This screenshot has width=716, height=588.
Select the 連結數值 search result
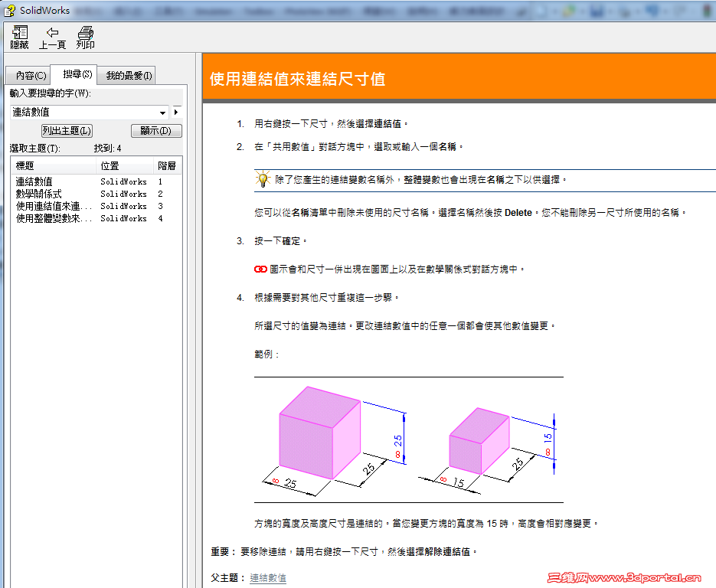[x=34, y=181]
